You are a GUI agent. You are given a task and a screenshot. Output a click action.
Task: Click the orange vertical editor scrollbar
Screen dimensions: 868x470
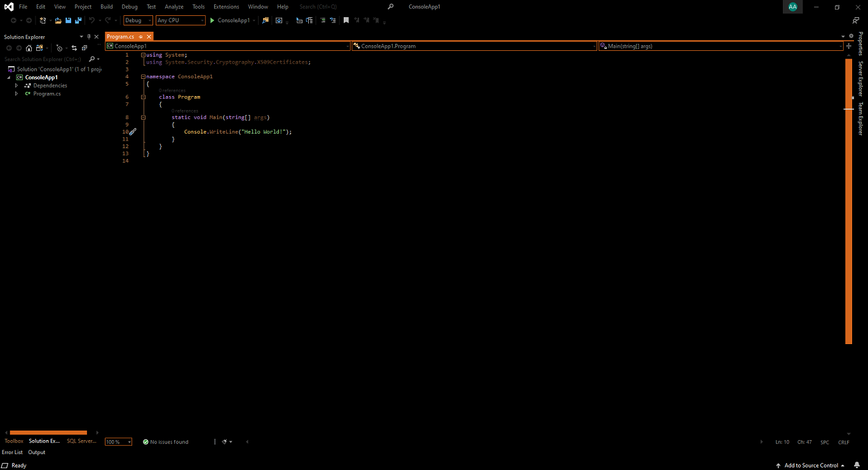click(848, 201)
